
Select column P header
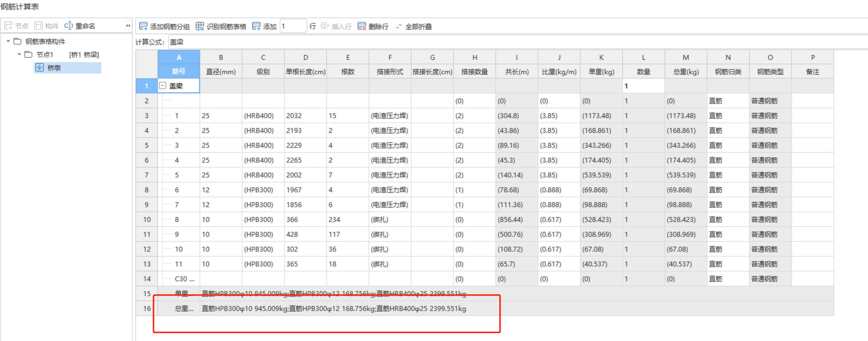[813, 57]
